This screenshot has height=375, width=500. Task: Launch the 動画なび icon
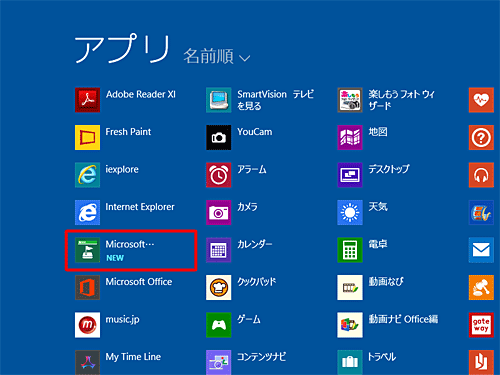point(350,287)
